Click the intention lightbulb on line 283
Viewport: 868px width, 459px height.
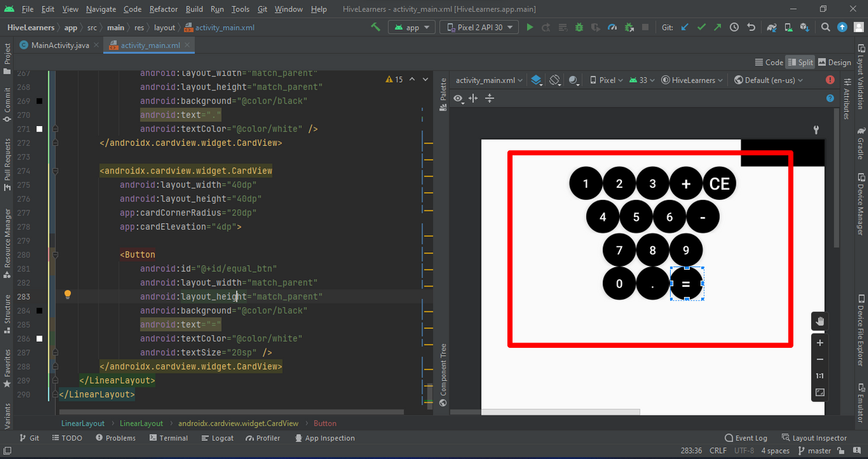point(68,295)
